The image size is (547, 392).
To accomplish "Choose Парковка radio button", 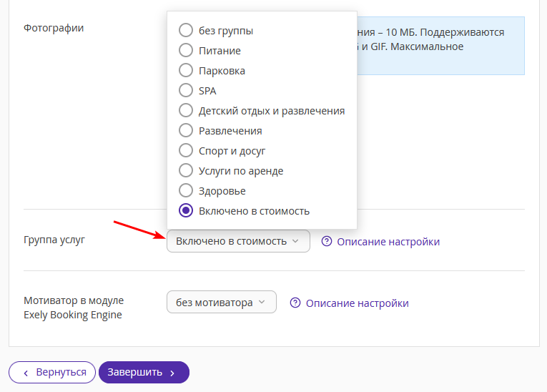I will [x=186, y=70].
